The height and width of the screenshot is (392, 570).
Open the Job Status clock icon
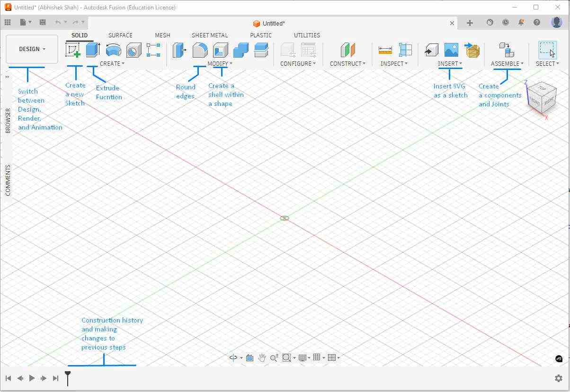(x=506, y=22)
